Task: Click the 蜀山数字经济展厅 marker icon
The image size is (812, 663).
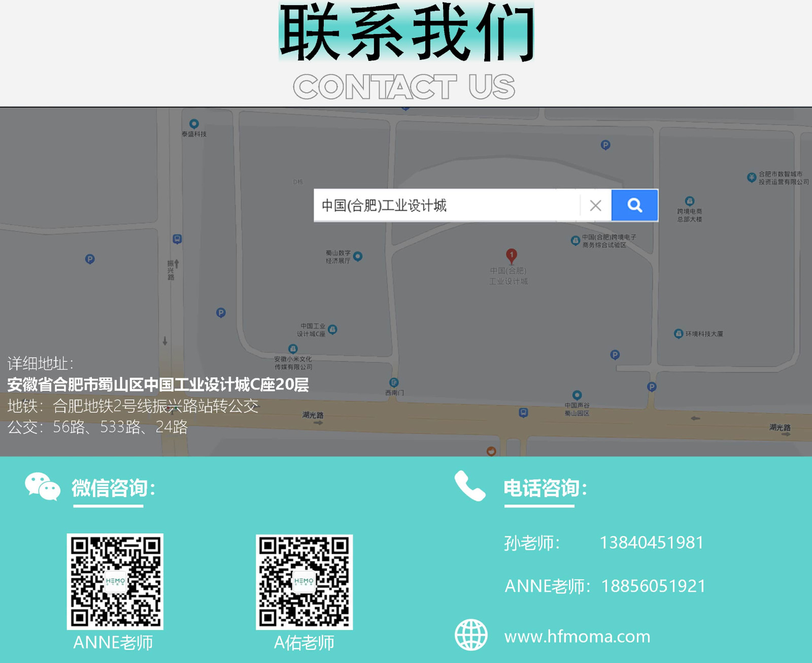Action: point(358,256)
